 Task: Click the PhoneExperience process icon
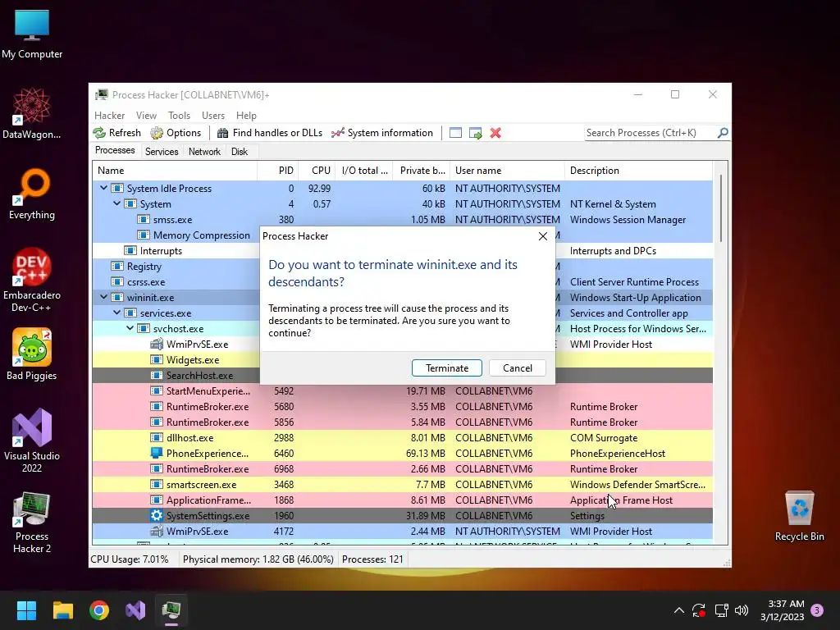click(x=157, y=453)
